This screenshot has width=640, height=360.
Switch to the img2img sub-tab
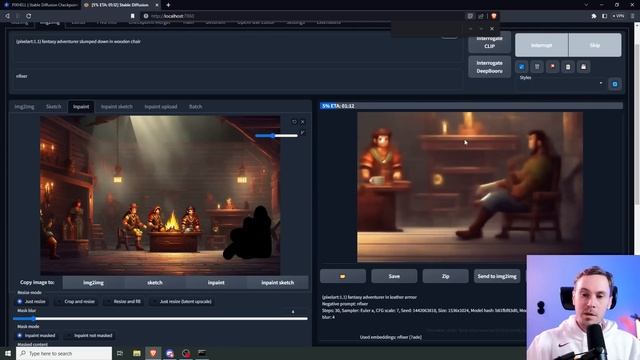click(24, 107)
